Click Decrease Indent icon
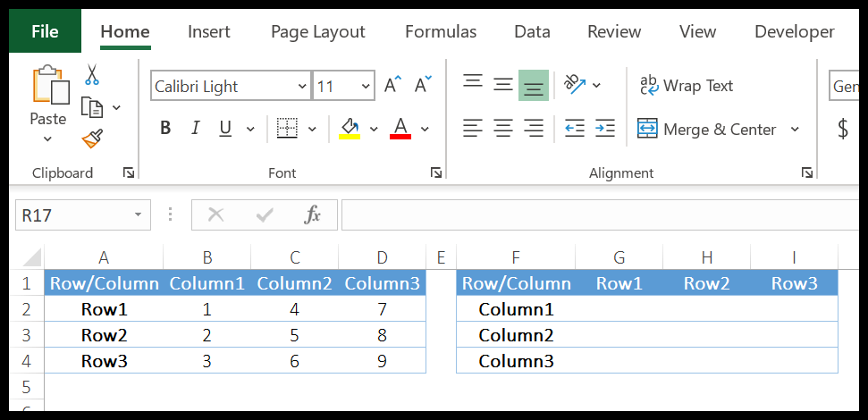This screenshot has height=420, width=868. coord(575,129)
